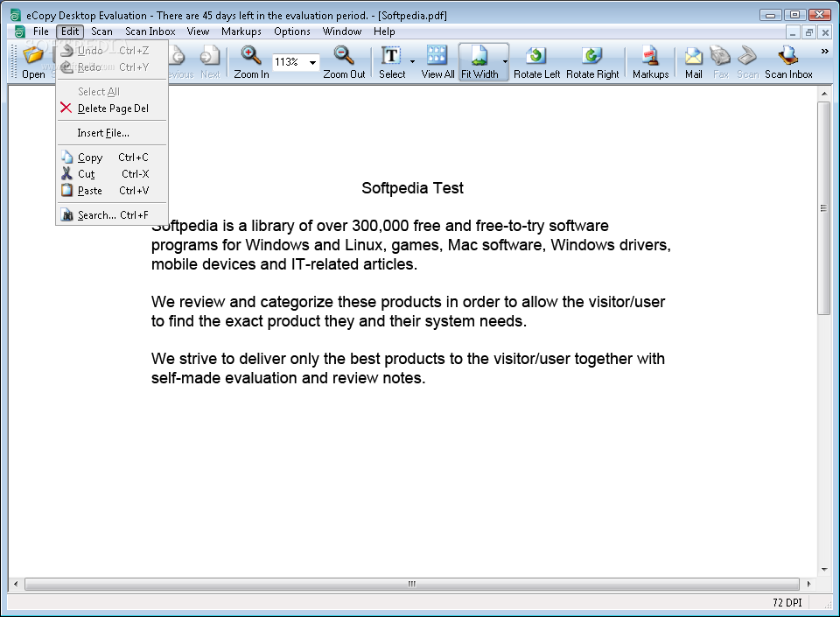Open the Scan Inbox menu
This screenshot has width=840, height=617.
(x=150, y=32)
